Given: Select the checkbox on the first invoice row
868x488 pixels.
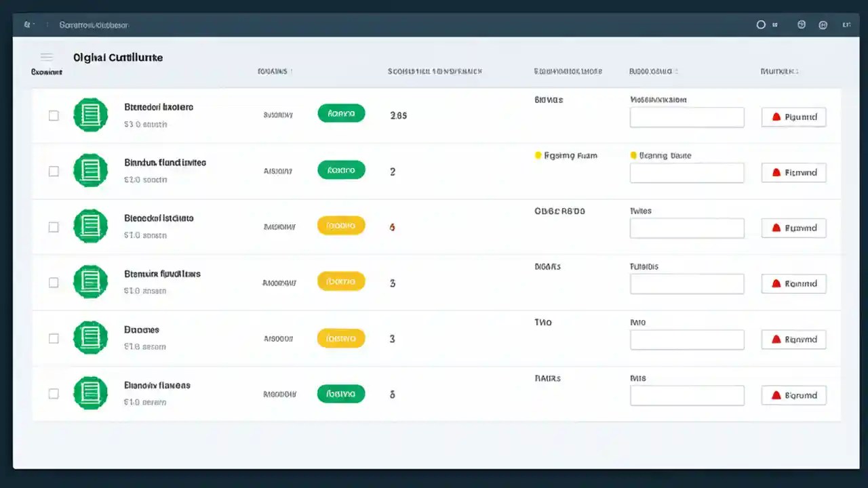Looking at the screenshot, I should tap(54, 115).
